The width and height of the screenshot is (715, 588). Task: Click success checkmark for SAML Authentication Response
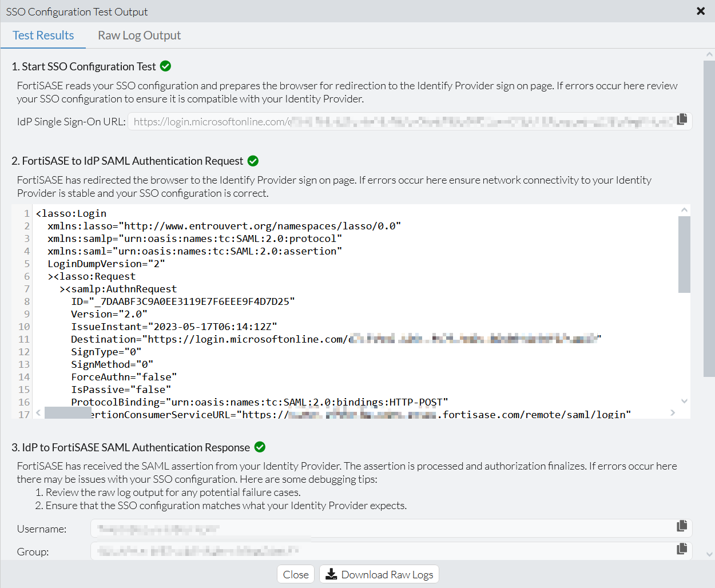(x=260, y=447)
